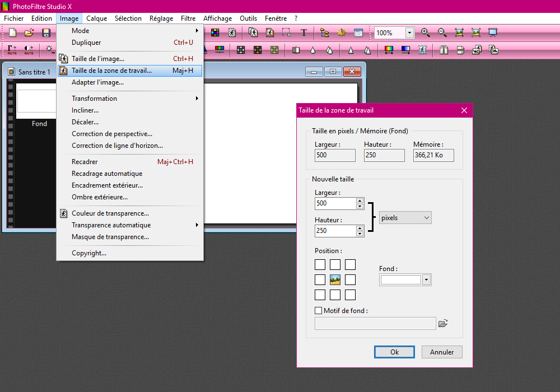Open the Calque menu
560x392 pixels.
click(x=96, y=18)
